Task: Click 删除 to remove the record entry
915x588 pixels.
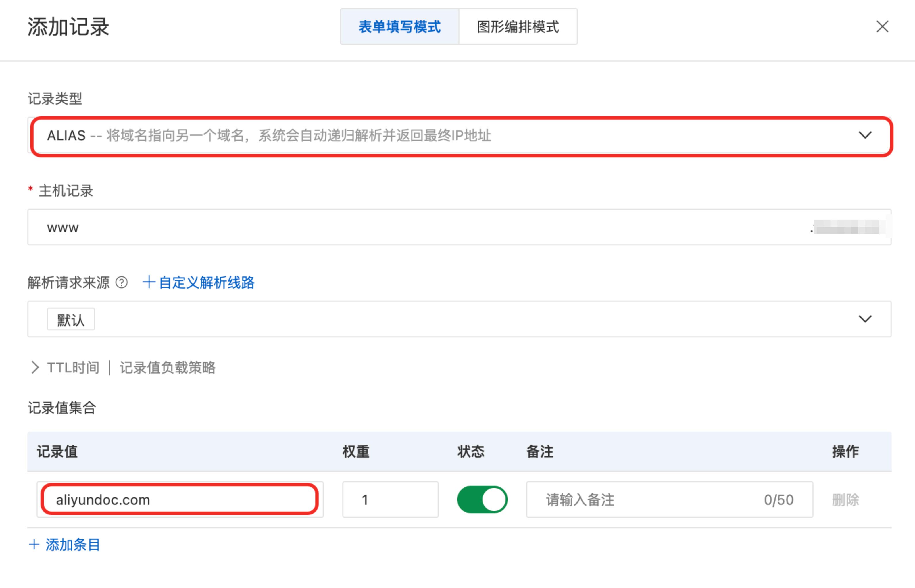Action: click(x=845, y=500)
